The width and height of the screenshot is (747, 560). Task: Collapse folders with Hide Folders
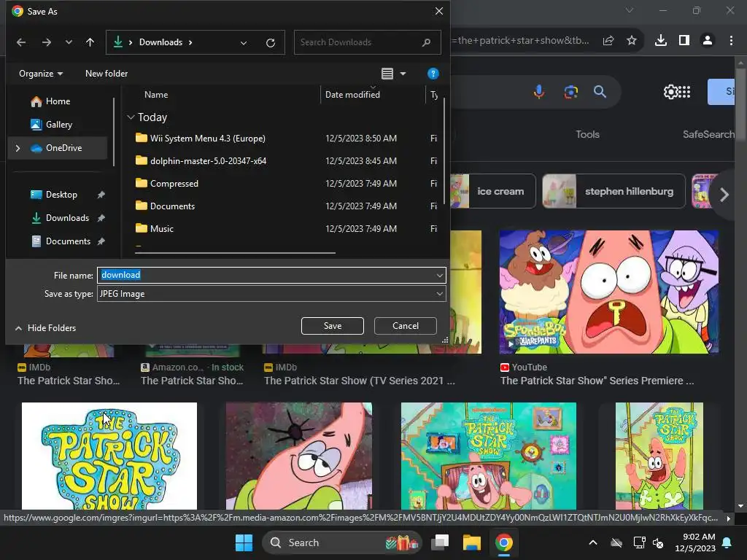pos(45,327)
